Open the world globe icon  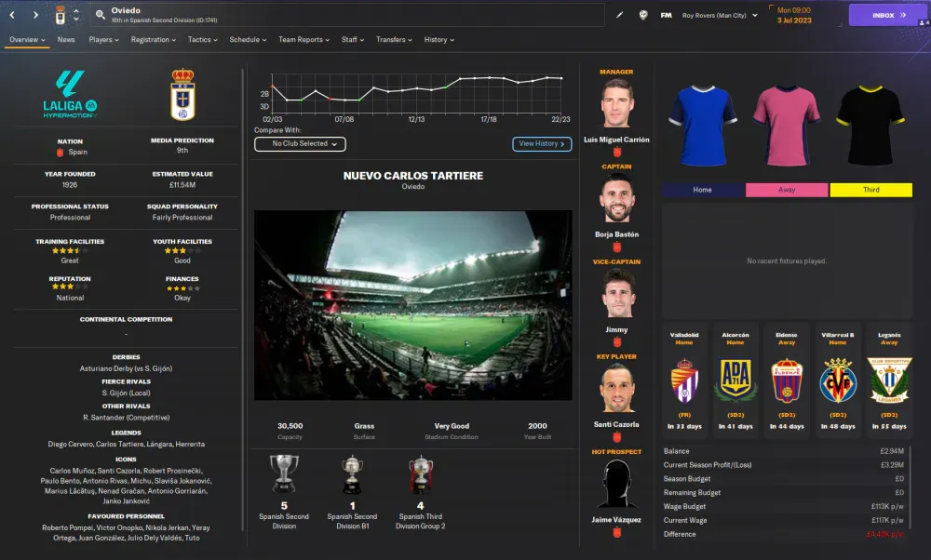643,15
